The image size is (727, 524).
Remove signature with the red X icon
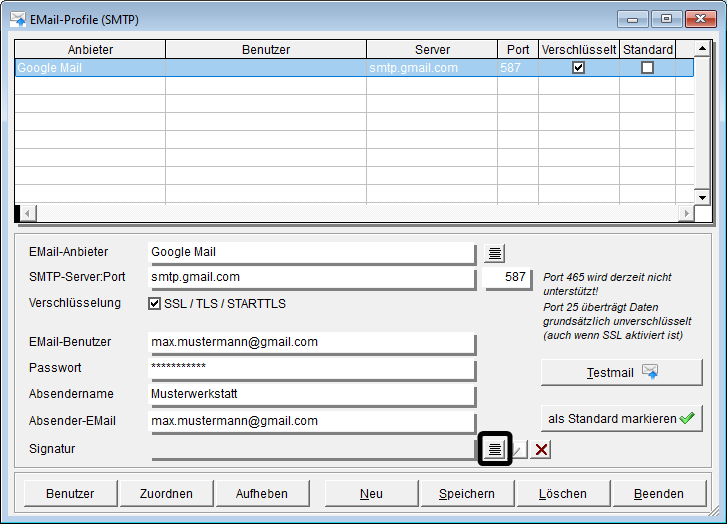541,449
